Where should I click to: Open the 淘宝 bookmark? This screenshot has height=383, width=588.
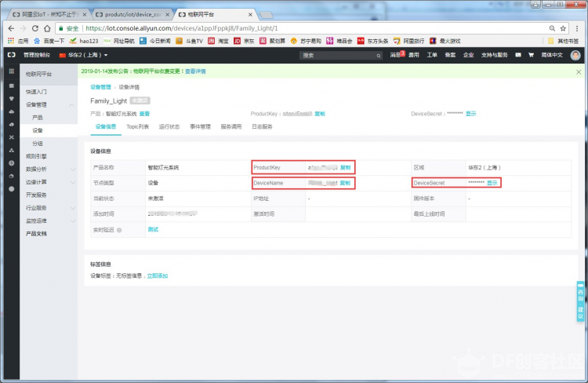218,41
